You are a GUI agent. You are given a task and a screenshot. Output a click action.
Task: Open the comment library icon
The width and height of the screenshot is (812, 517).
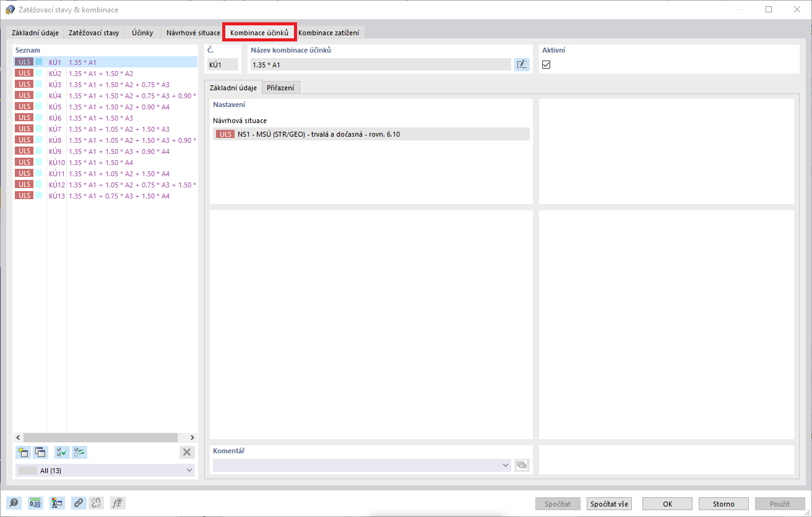click(522, 465)
